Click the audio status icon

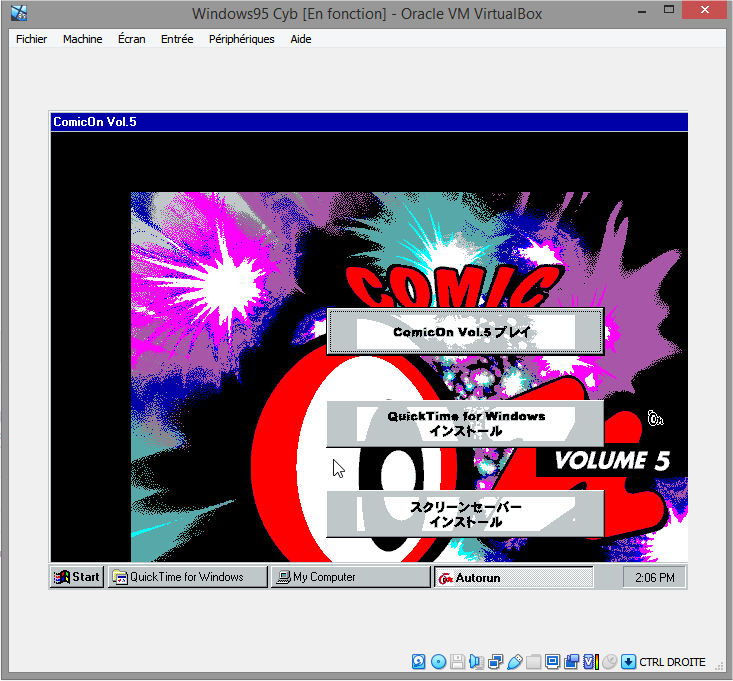[476, 662]
